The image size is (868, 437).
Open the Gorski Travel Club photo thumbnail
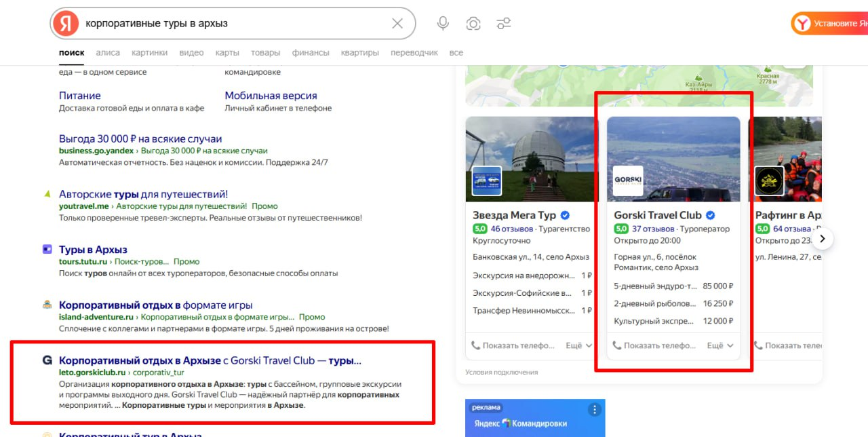click(673, 159)
